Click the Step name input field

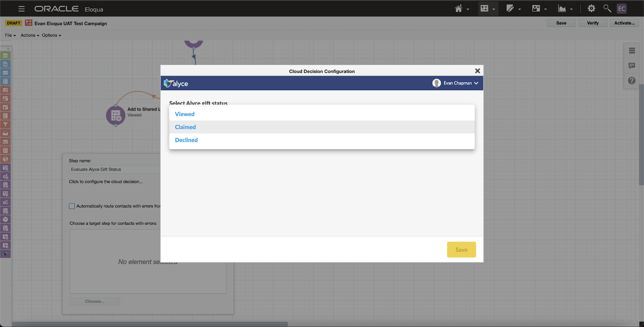pyautogui.click(x=115, y=170)
